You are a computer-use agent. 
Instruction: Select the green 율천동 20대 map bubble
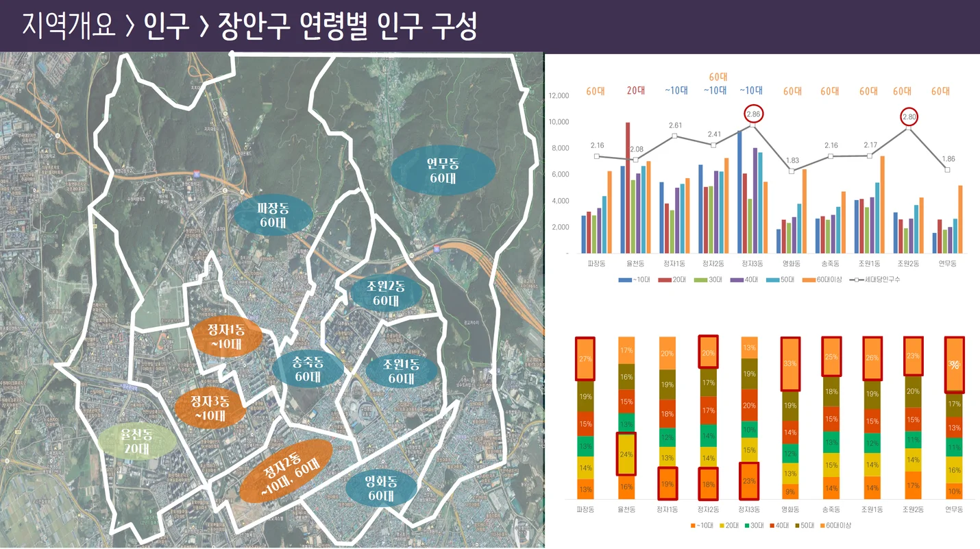click(x=136, y=441)
